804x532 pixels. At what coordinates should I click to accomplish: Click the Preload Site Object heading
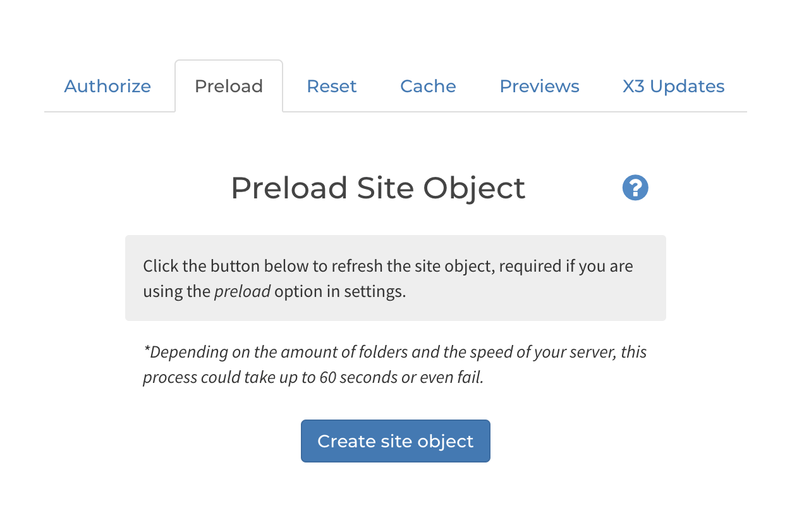pyautogui.click(x=378, y=188)
